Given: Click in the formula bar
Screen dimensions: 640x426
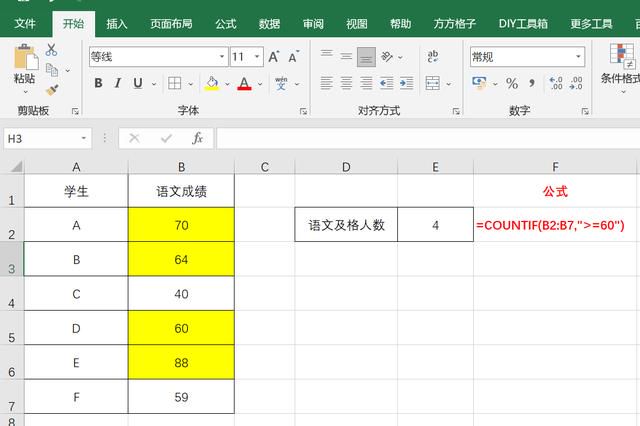Looking at the screenshot, I should point(428,139).
